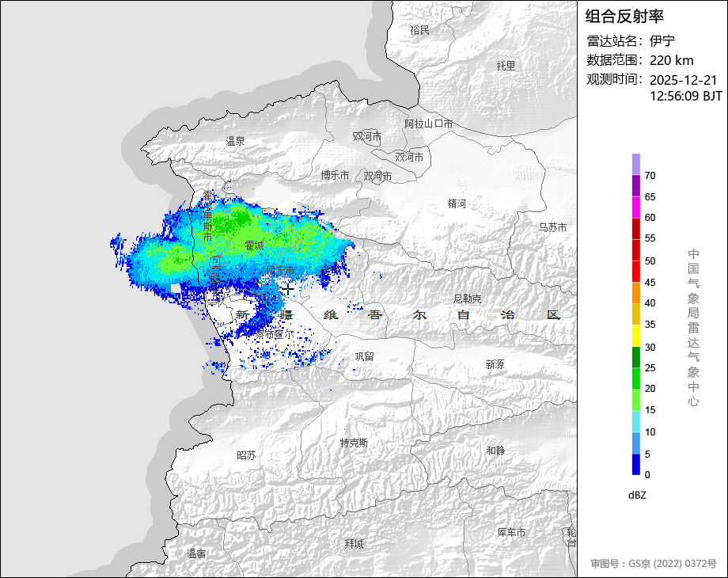Select the orange 40–45 dBZ legend color
728x578 pixels.
(x=635, y=293)
